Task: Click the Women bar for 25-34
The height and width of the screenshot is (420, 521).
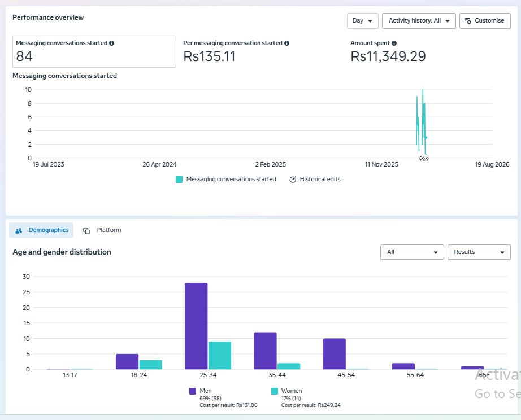Action: tap(220, 355)
